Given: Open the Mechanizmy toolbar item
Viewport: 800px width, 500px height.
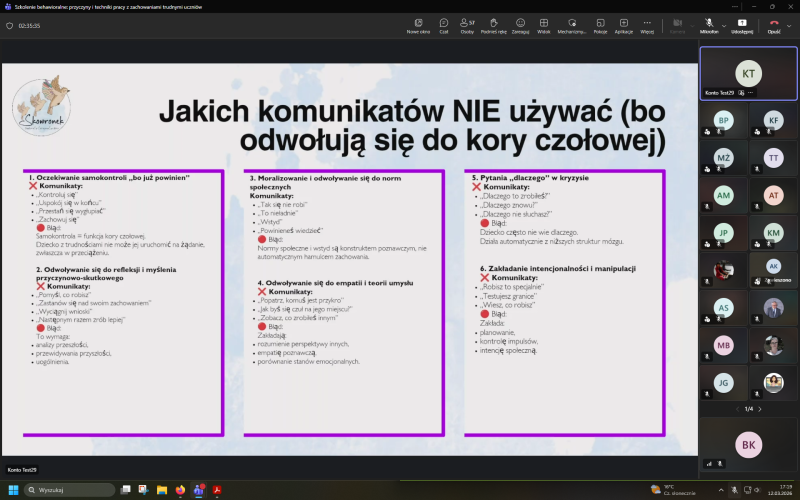Looking at the screenshot, I should [x=572, y=24].
